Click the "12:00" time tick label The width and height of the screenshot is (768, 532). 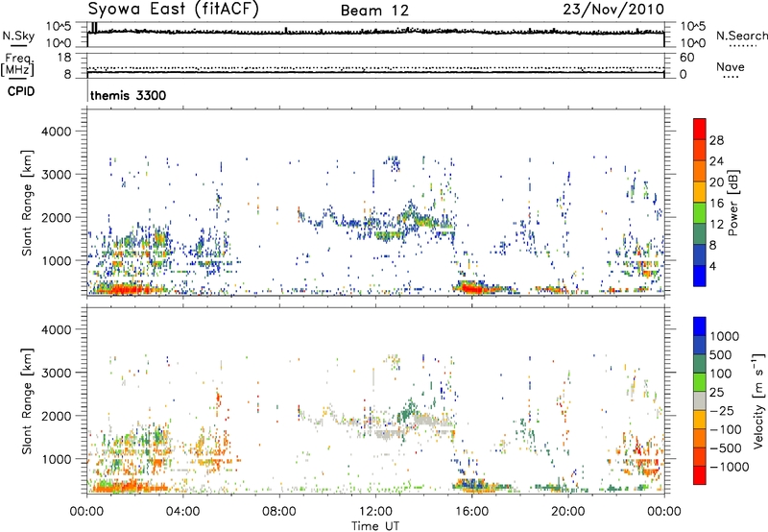[375, 512]
